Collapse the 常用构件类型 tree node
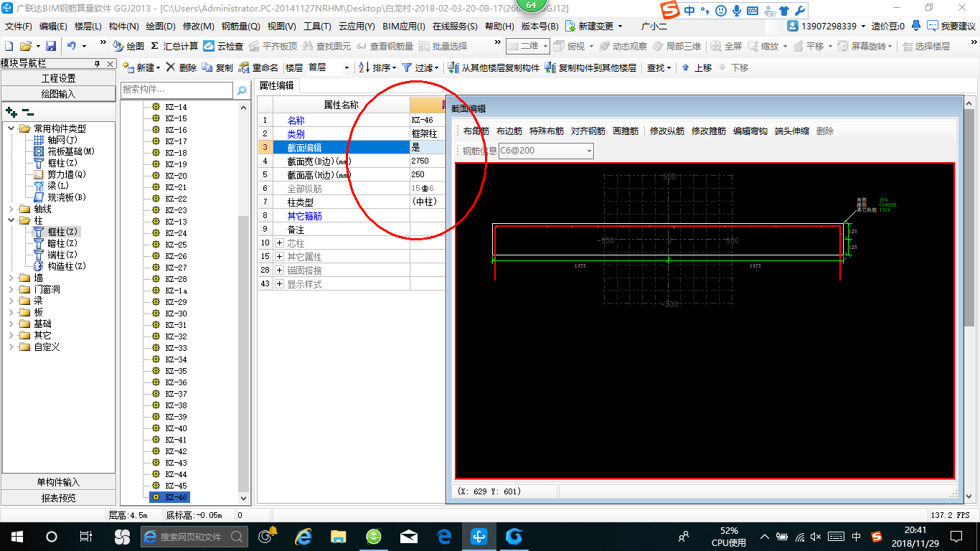Image resolution: width=980 pixels, height=551 pixels. [11, 128]
